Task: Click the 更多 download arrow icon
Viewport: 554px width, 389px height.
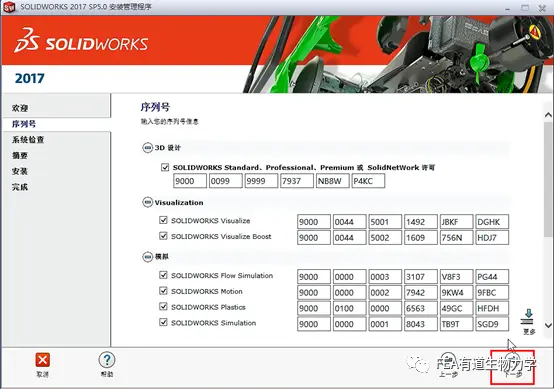Action: click(528, 317)
